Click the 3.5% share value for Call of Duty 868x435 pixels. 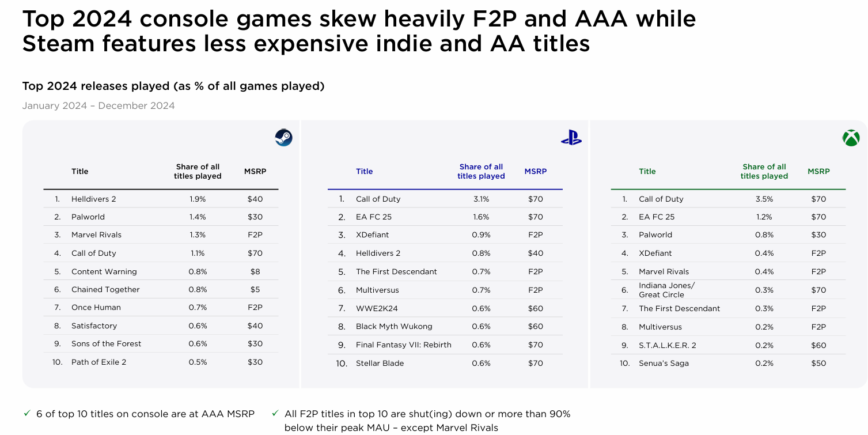click(764, 199)
